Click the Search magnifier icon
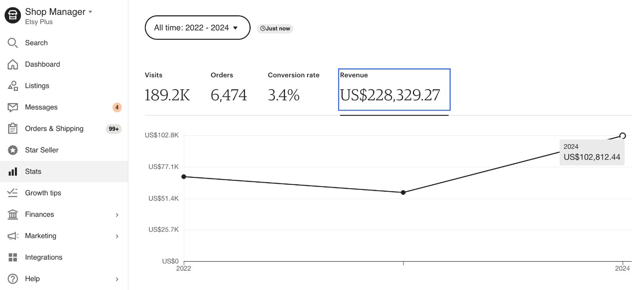 click(x=13, y=43)
